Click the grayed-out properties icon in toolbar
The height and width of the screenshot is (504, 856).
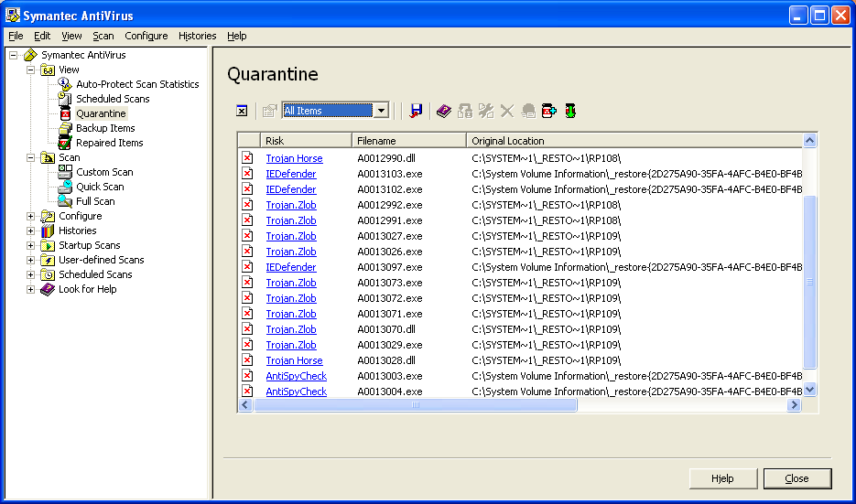[270, 111]
